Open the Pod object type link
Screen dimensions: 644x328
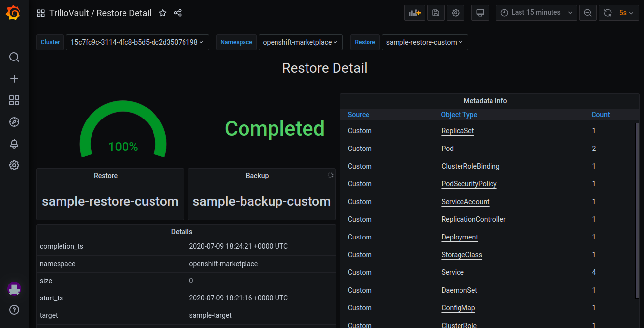(447, 149)
